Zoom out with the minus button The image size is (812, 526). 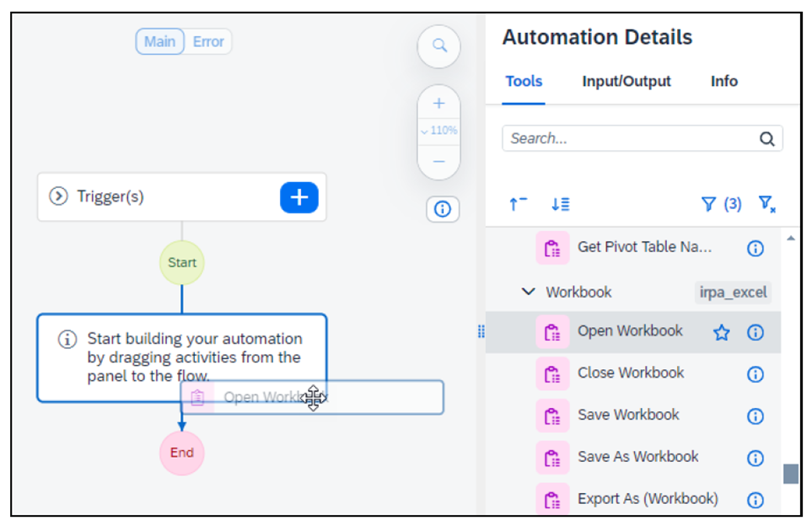pyautogui.click(x=438, y=162)
